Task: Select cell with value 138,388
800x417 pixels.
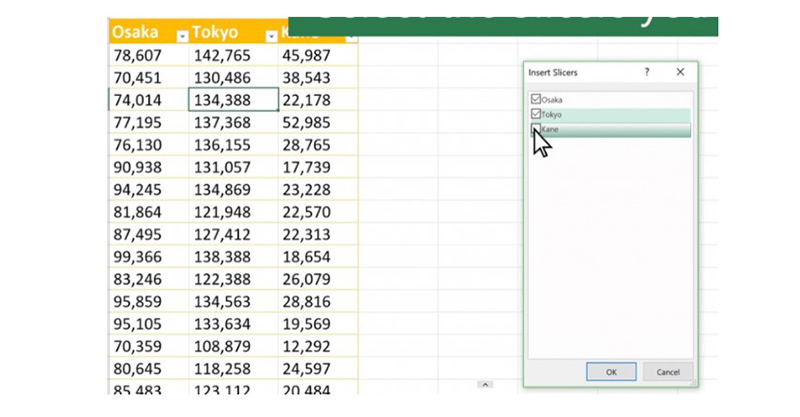Action: [x=234, y=257]
